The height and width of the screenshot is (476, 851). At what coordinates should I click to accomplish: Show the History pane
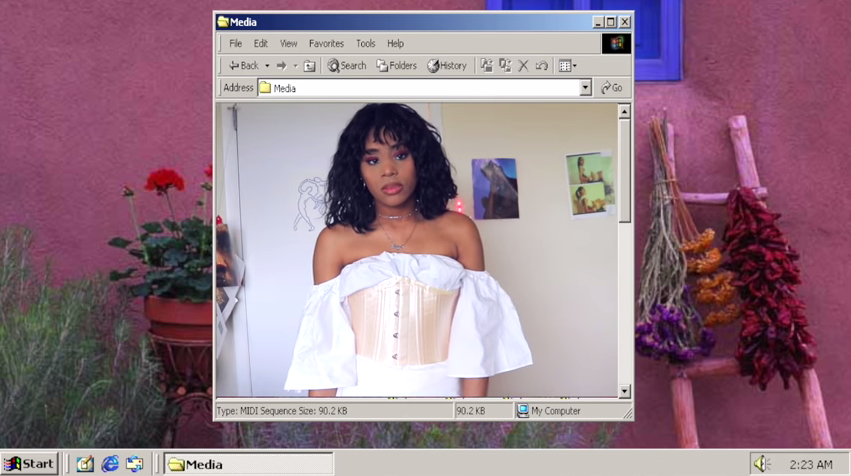click(447, 66)
